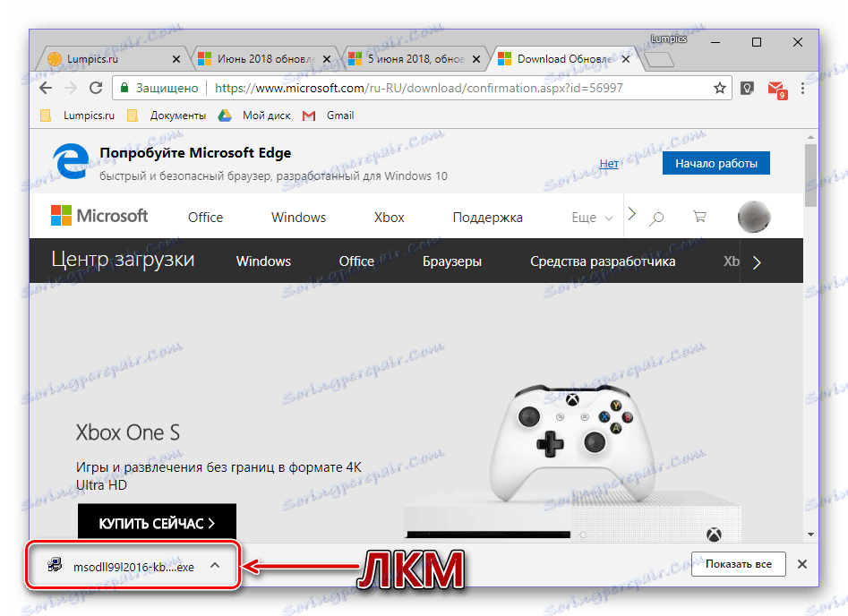Click the Gmail extension icon with badge 9
The height and width of the screenshot is (616, 848).
(x=775, y=88)
